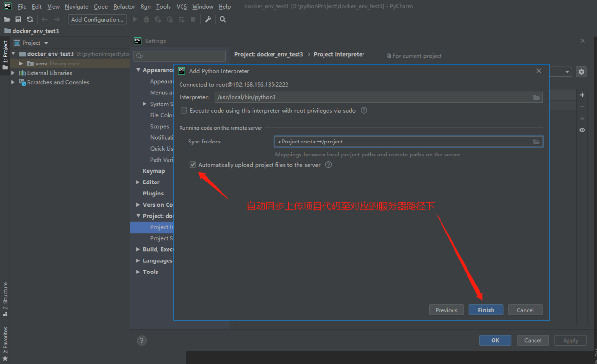The height and width of the screenshot is (364, 597).
Task: Click Cancel in Add Python Interpreter dialog
Action: (x=525, y=310)
